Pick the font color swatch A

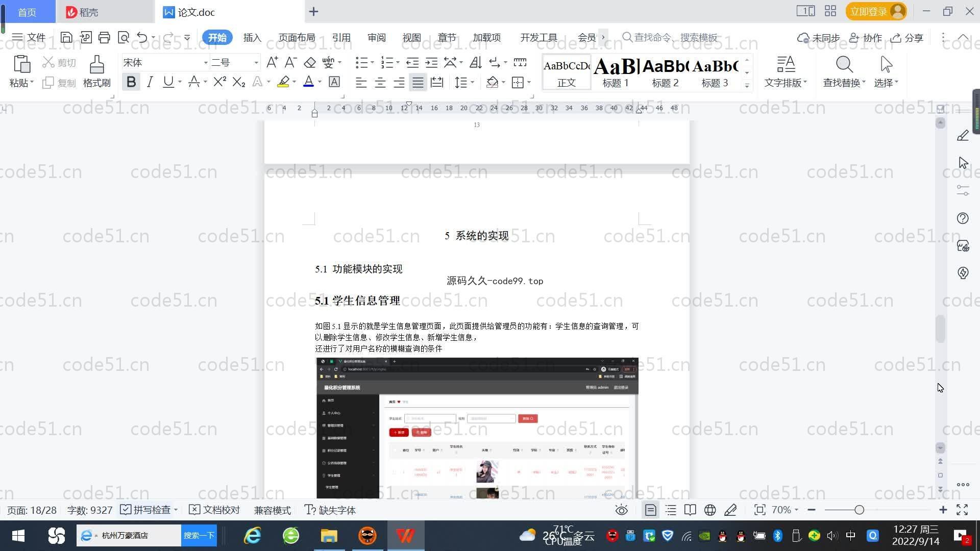pos(308,82)
